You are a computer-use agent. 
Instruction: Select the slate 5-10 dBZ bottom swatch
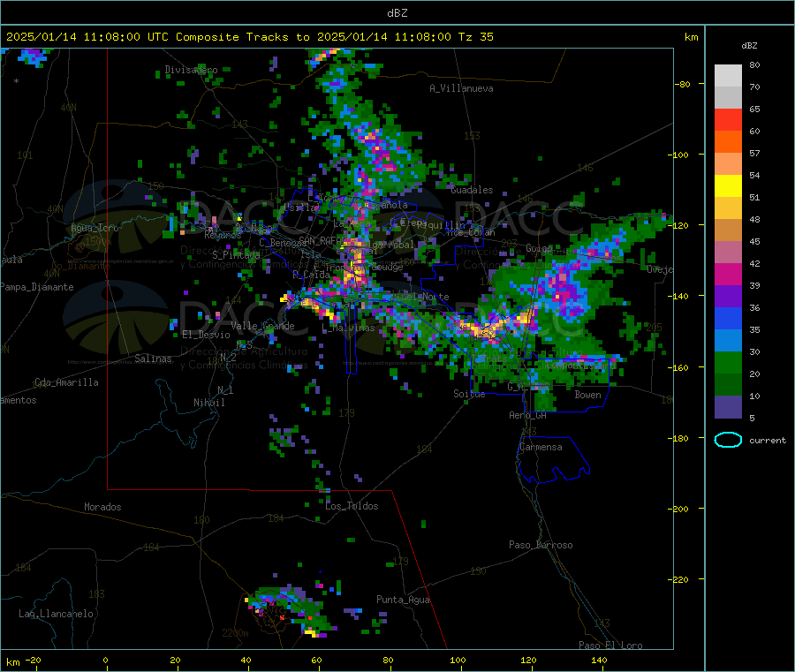728,407
